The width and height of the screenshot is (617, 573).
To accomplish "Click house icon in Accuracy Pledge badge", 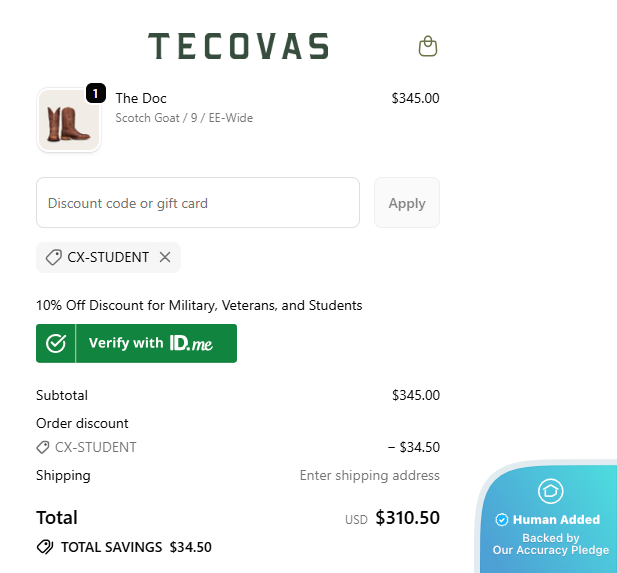I will [551, 491].
